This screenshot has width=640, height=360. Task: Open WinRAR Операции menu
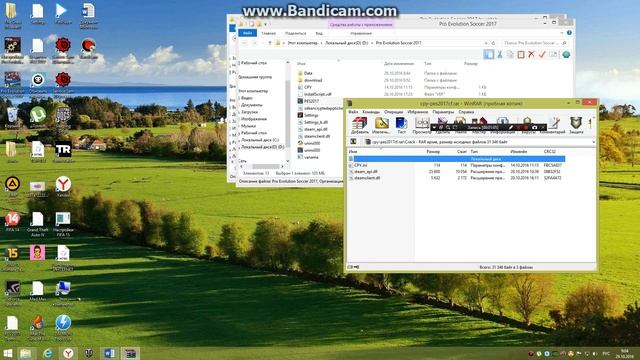pos(393,111)
